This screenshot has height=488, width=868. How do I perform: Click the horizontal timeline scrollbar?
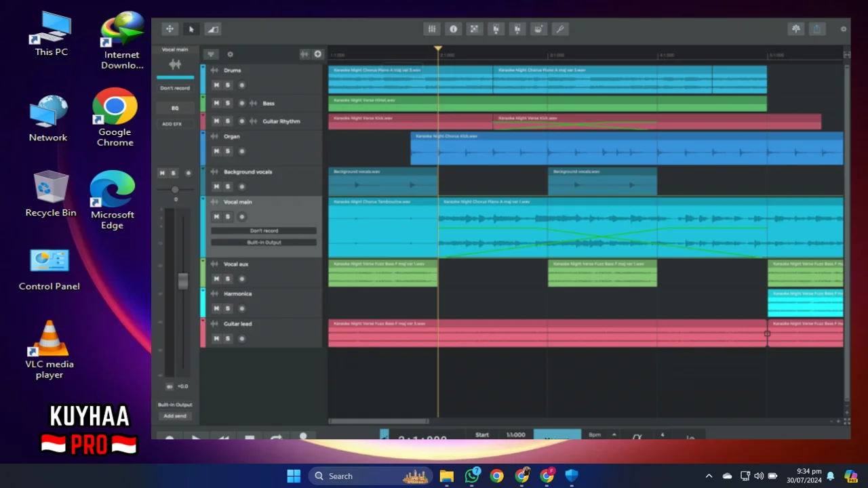point(379,422)
